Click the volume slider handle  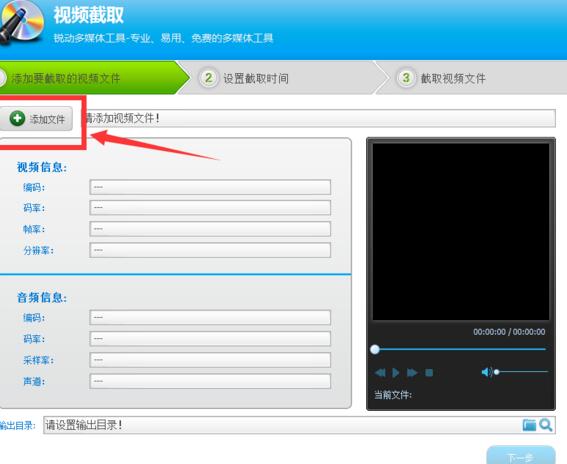point(496,372)
